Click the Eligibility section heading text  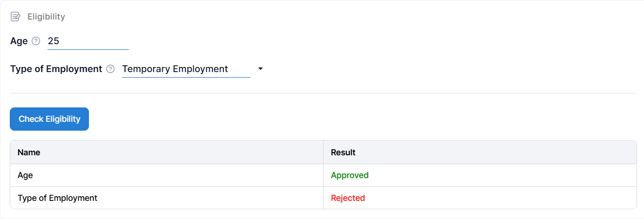point(46,17)
